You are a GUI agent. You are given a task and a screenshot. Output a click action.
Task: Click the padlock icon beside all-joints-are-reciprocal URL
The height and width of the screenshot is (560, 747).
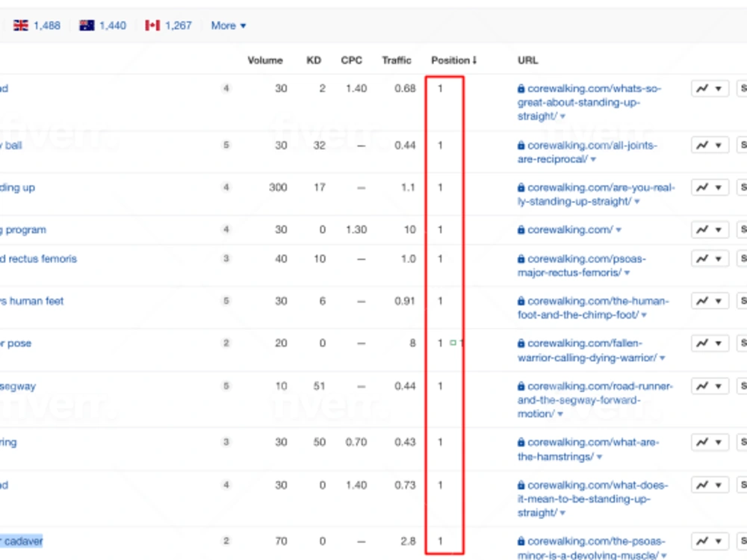[x=521, y=146]
